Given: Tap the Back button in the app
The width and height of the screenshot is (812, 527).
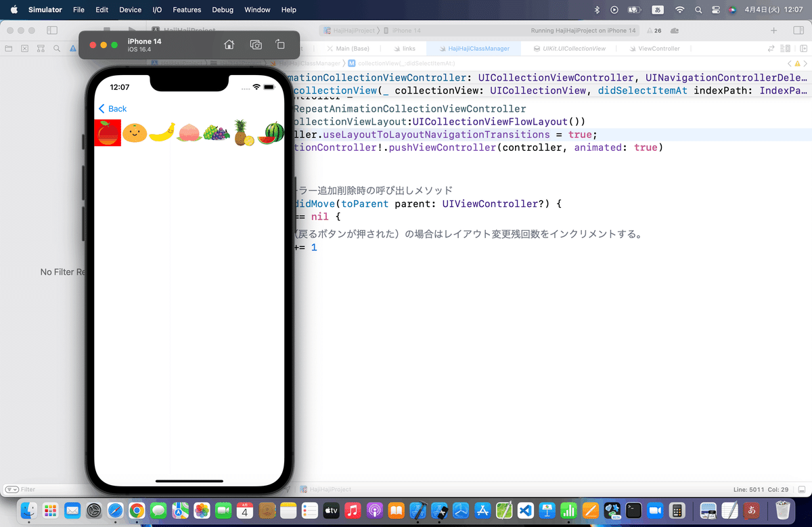Looking at the screenshot, I should [x=112, y=109].
